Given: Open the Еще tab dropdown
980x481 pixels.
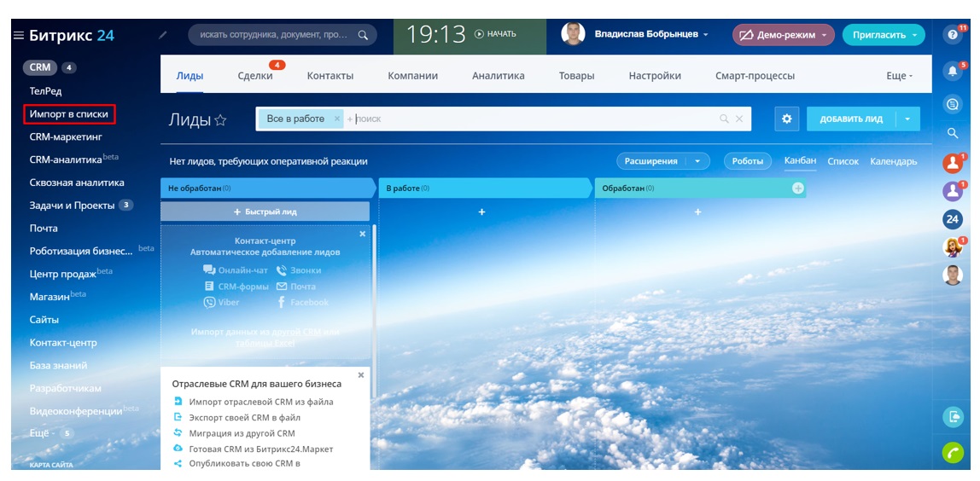Looking at the screenshot, I should [900, 76].
